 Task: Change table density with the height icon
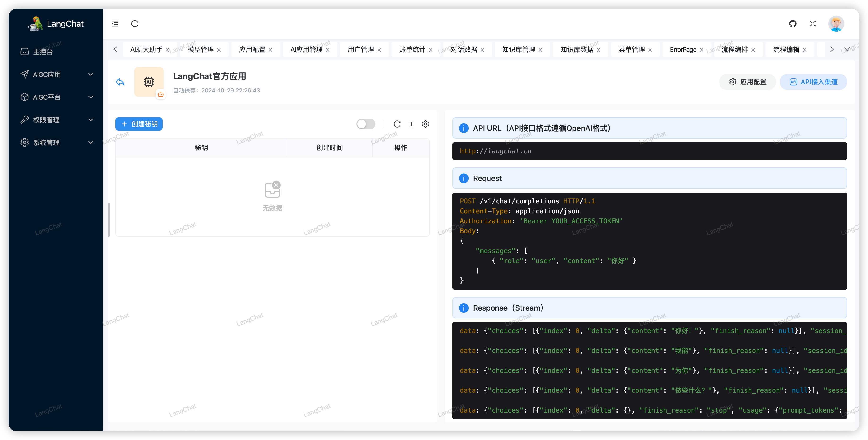pyautogui.click(x=411, y=124)
